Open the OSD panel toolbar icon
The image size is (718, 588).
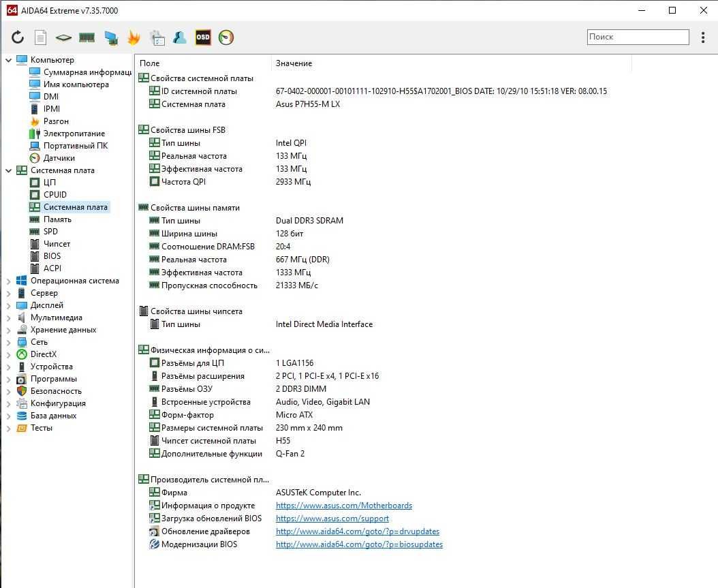(203, 37)
